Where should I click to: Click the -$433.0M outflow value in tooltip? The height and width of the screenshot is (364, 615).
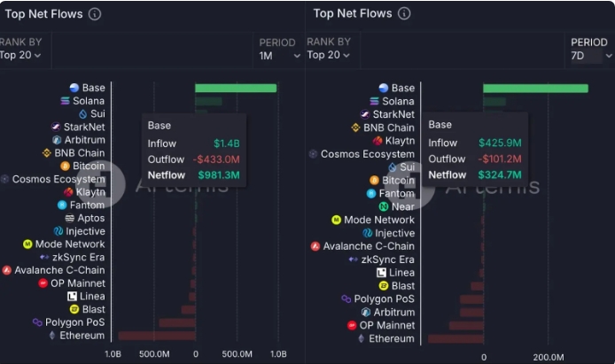pyautogui.click(x=216, y=159)
